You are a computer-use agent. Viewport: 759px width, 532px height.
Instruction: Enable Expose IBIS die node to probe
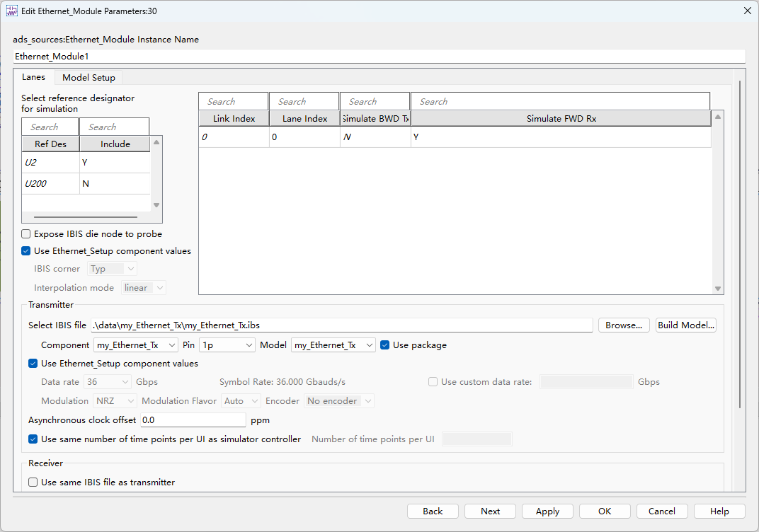click(x=26, y=234)
